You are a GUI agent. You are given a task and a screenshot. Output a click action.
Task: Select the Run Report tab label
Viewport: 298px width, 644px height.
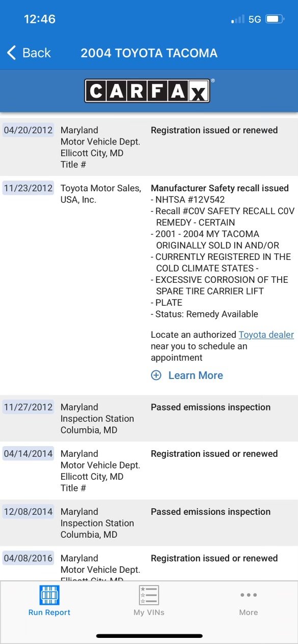tap(49, 612)
